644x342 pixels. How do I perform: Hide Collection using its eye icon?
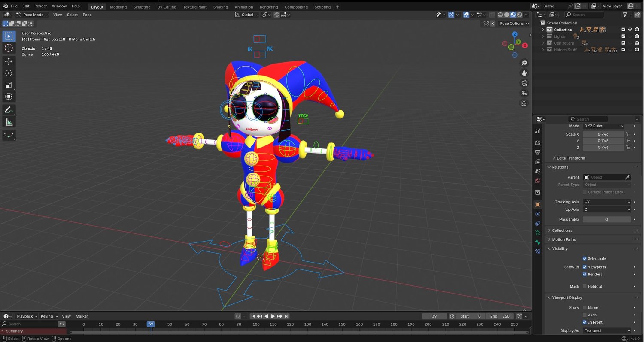630,30
